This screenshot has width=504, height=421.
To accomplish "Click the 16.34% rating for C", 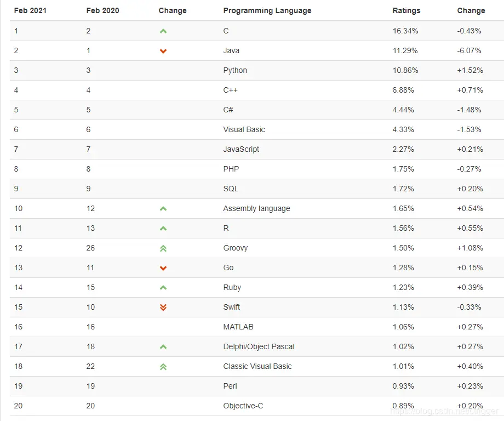I will [405, 31].
